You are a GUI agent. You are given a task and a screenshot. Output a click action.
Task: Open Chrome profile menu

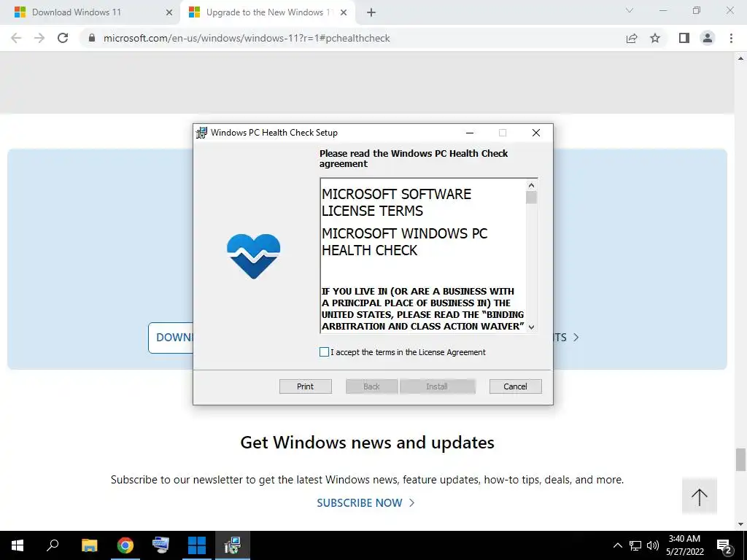(x=708, y=38)
